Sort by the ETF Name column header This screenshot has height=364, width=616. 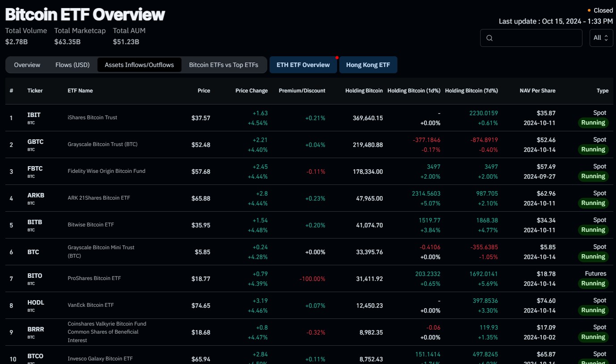pyautogui.click(x=80, y=91)
